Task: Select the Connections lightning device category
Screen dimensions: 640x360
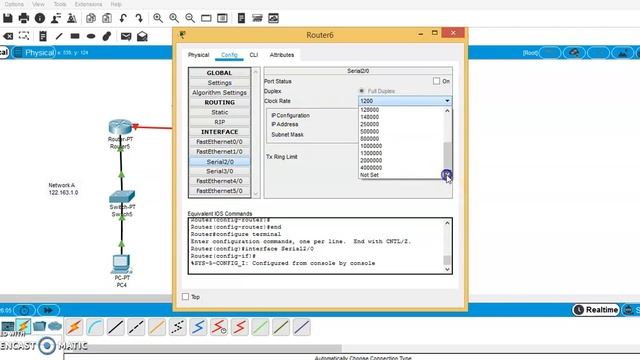Action: pos(23,326)
